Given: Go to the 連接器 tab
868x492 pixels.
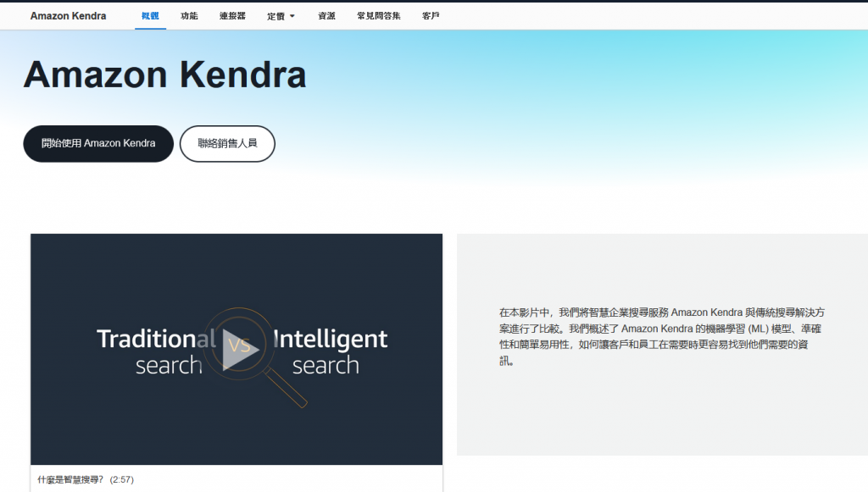Looking at the screenshot, I should tap(232, 16).
